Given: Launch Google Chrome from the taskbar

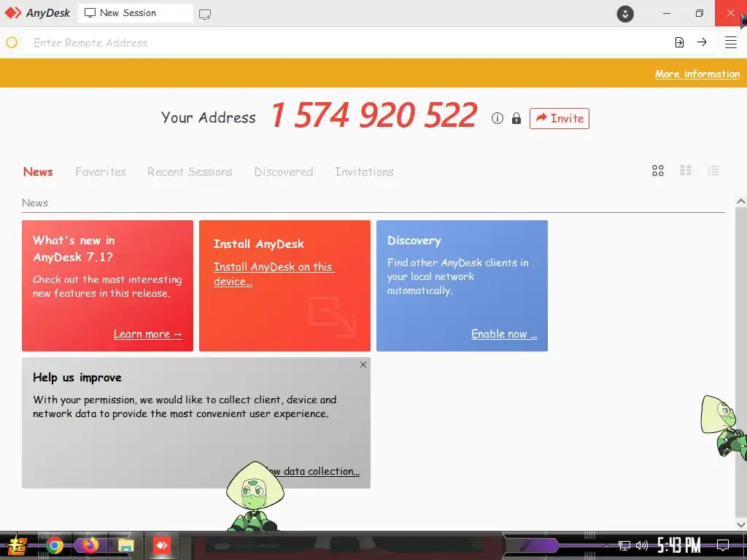Looking at the screenshot, I should tap(54, 545).
